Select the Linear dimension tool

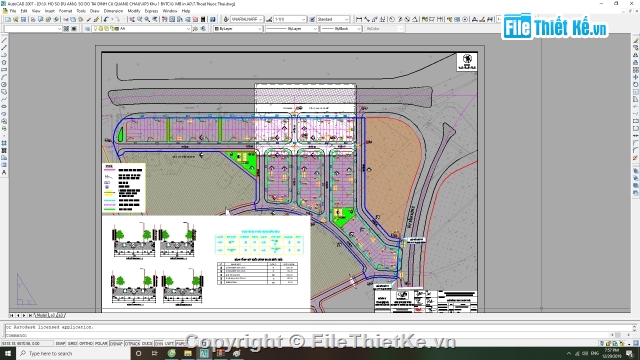pos(359,19)
